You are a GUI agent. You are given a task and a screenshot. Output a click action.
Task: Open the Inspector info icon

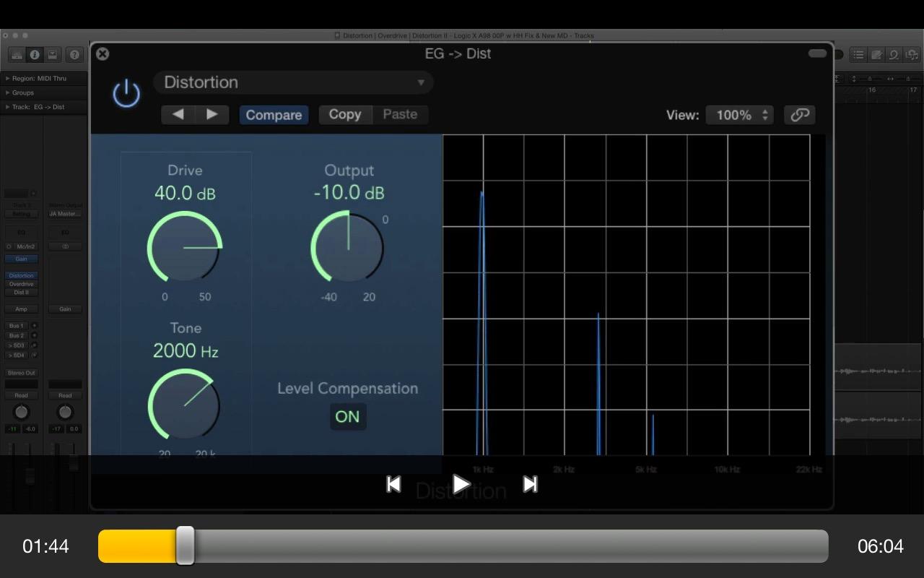click(35, 55)
